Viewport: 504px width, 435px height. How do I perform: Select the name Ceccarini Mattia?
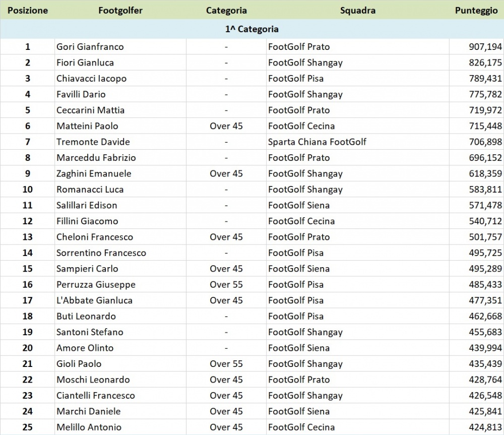[90, 110]
